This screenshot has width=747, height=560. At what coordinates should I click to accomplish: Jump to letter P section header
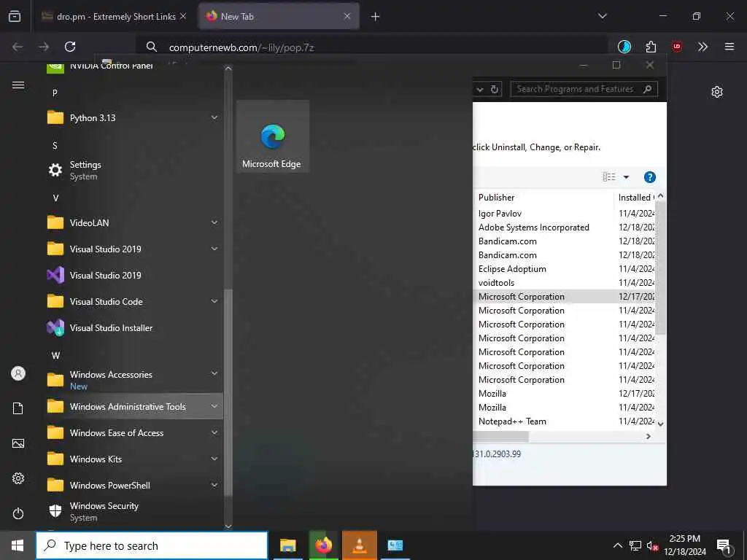point(55,93)
